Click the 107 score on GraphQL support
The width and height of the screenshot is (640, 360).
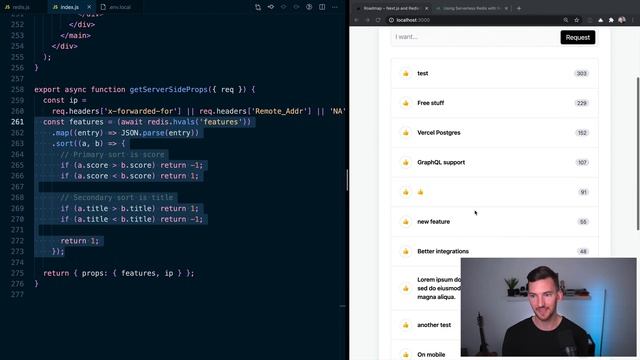tap(582, 162)
